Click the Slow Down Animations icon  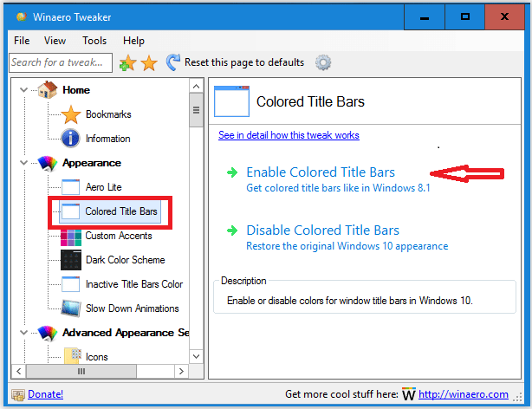pyautogui.click(x=71, y=308)
